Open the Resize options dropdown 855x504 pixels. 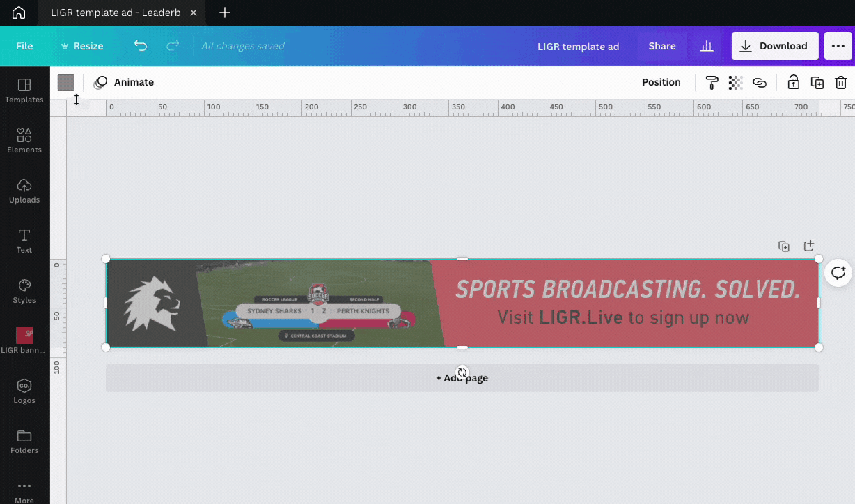(82, 46)
